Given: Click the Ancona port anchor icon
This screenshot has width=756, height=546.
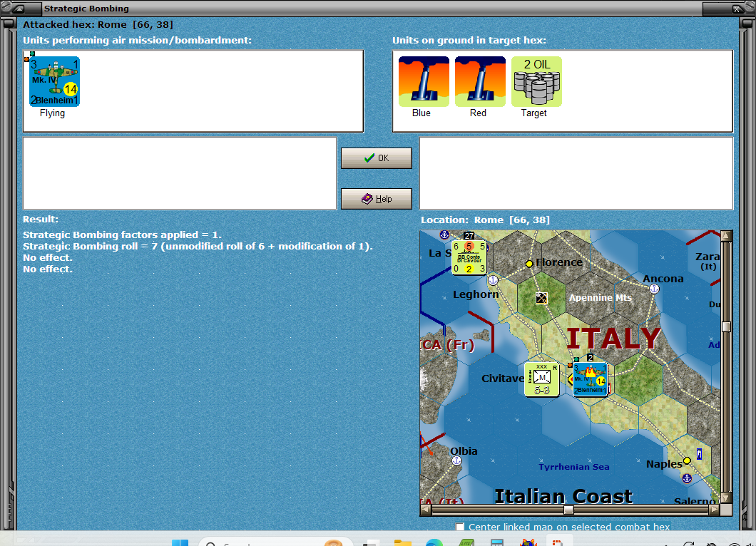Looking at the screenshot, I should click(x=654, y=289).
